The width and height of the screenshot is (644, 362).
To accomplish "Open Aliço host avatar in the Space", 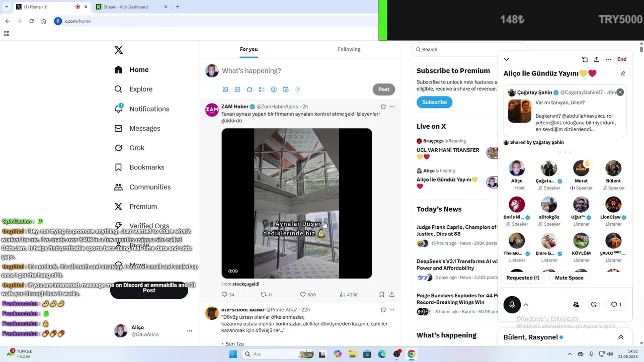I will point(517,168).
